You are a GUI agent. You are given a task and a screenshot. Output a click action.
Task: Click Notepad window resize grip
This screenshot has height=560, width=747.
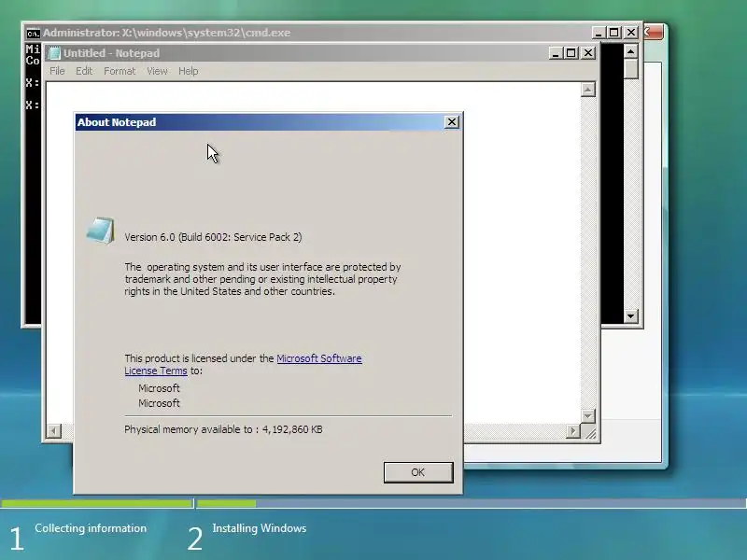click(x=591, y=433)
